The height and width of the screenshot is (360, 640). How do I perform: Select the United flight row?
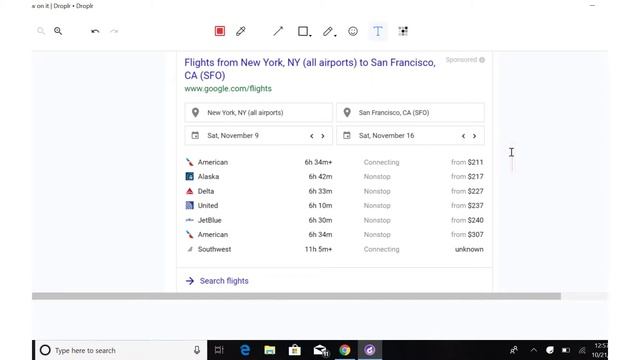click(x=334, y=206)
